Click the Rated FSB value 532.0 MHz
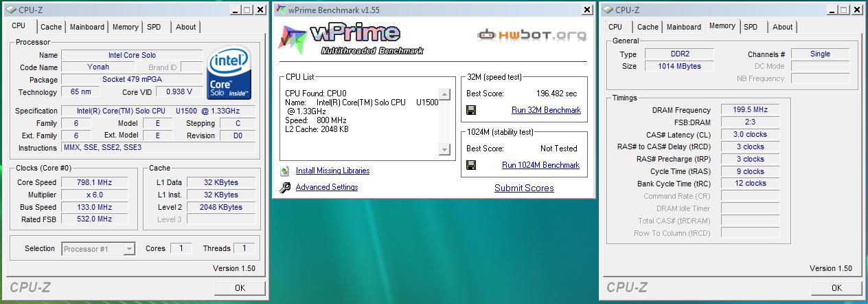The image size is (868, 304). coord(95,219)
